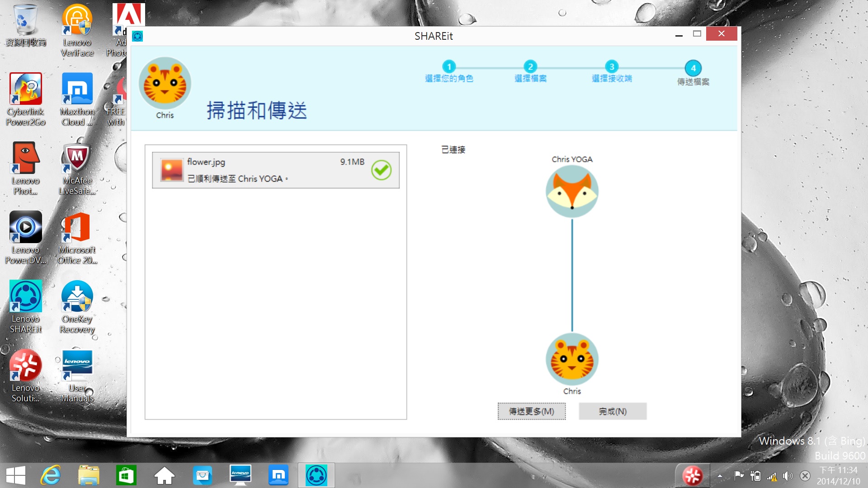Open the Recycle Bin desktop icon
The width and height of the screenshot is (868, 488).
(26, 26)
